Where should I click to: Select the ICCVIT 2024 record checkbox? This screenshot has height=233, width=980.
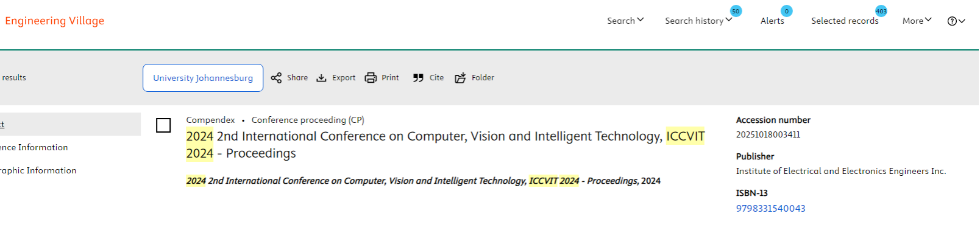tap(163, 125)
